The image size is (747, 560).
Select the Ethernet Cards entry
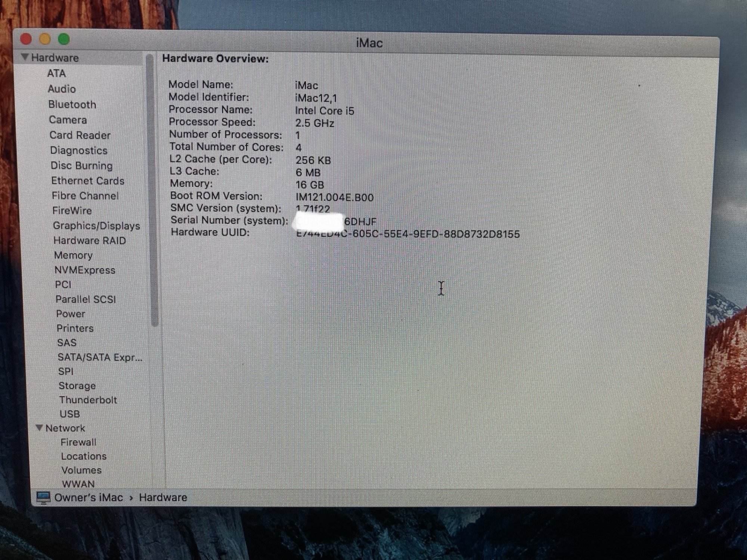click(88, 181)
